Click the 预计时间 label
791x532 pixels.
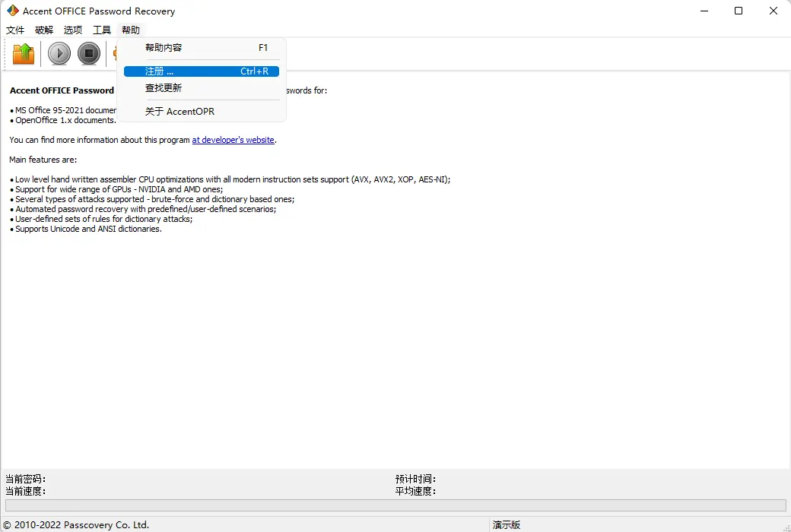point(416,479)
